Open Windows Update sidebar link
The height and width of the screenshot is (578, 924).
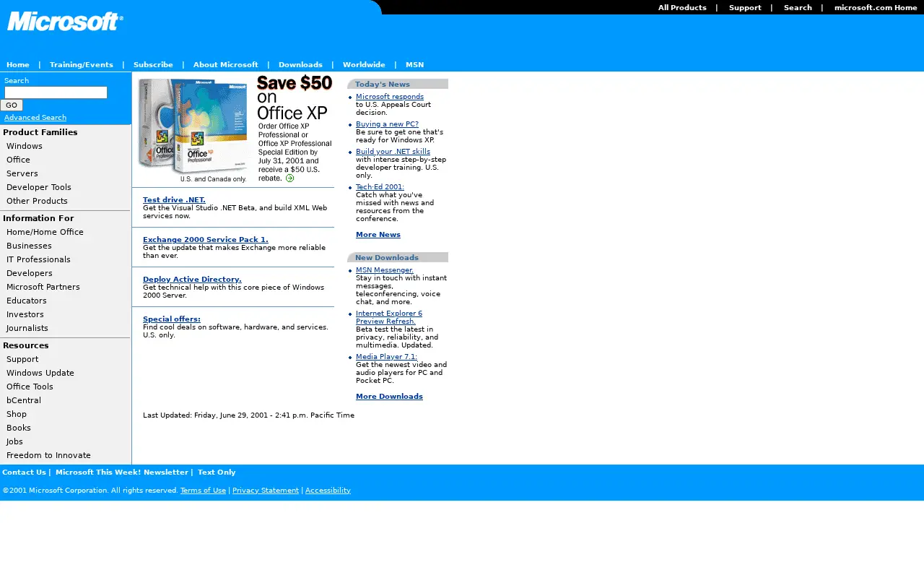click(40, 373)
